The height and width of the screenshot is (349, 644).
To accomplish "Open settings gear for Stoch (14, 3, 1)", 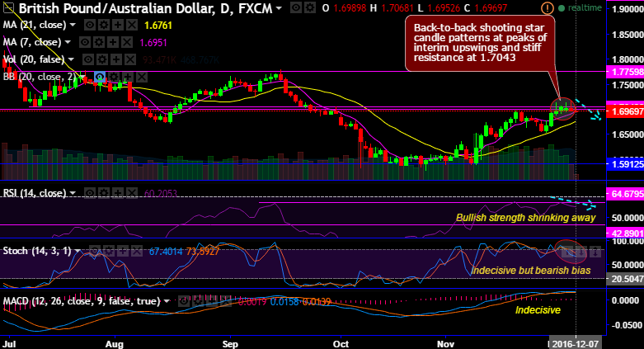I will pos(108,251).
